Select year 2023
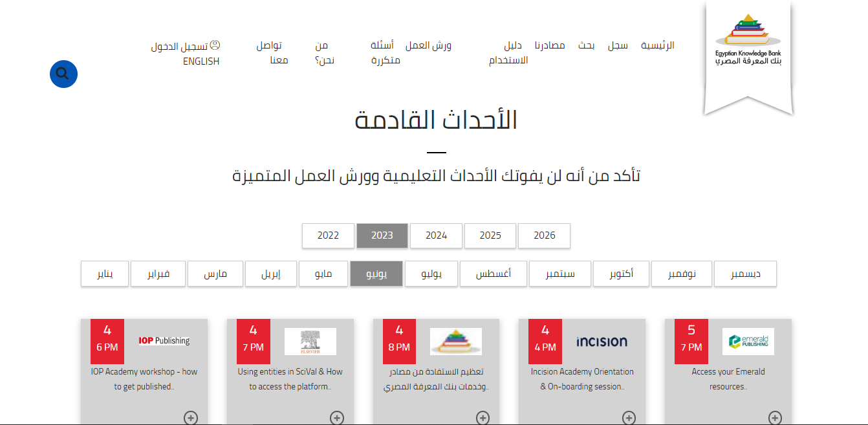Image resolution: width=868 pixels, height=425 pixels. (x=382, y=235)
